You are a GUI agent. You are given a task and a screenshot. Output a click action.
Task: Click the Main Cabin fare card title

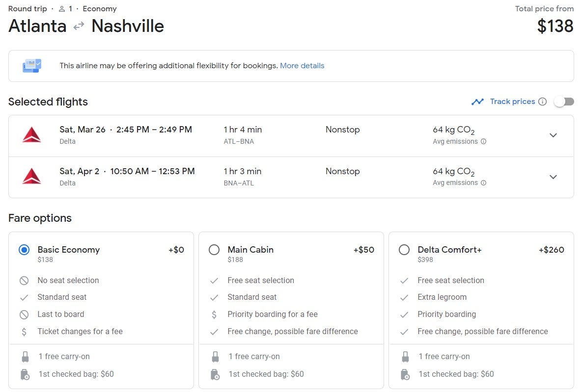[x=250, y=250]
